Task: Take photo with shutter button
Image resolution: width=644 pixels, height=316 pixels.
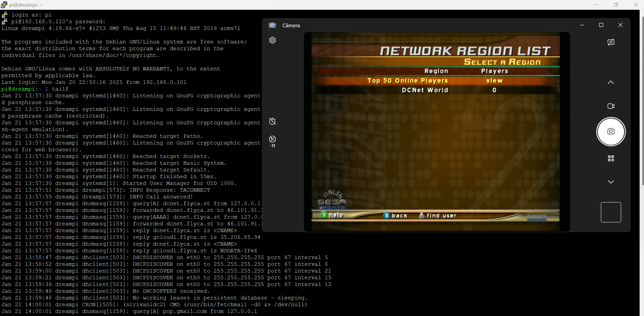Action: coord(611,131)
